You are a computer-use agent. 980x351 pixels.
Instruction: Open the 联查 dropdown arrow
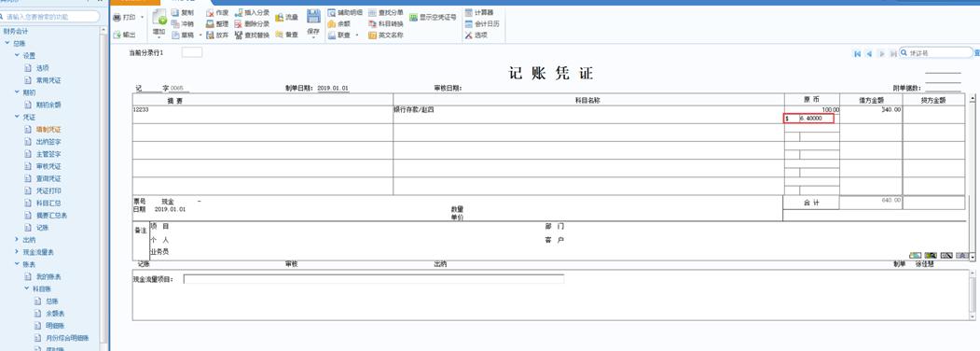click(357, 35)
